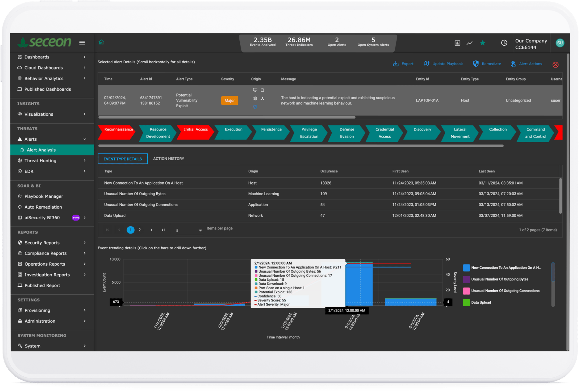Click the Alerts warning triangle icon
Screen dimensions: 579x392
[x=20, y=139]
